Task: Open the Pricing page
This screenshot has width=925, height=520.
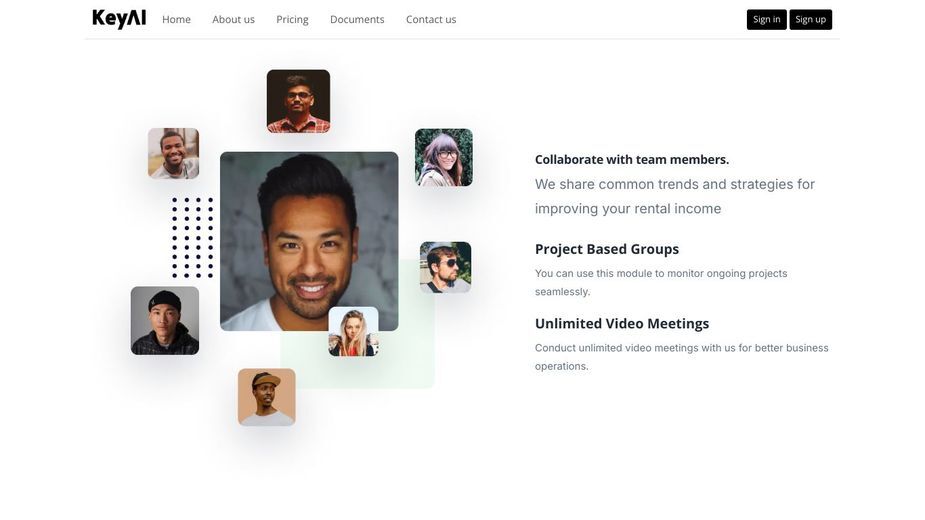Action: coord(292,19)
